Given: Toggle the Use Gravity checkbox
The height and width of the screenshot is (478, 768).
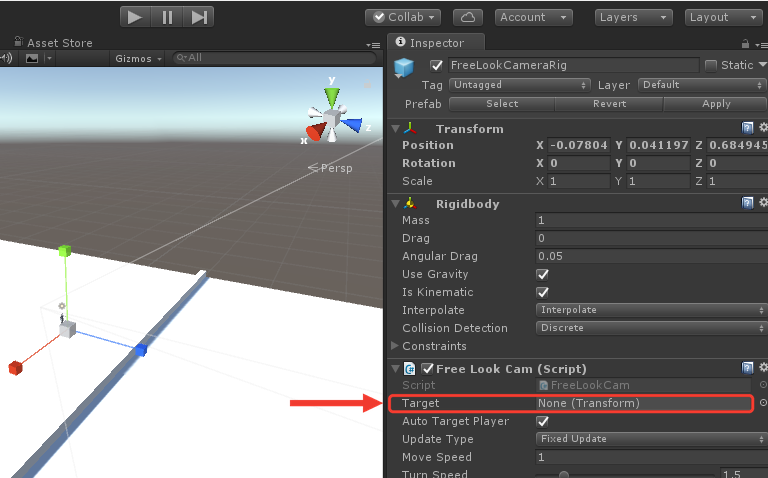Looking at the screenshot, I should [x=542, y=274].
